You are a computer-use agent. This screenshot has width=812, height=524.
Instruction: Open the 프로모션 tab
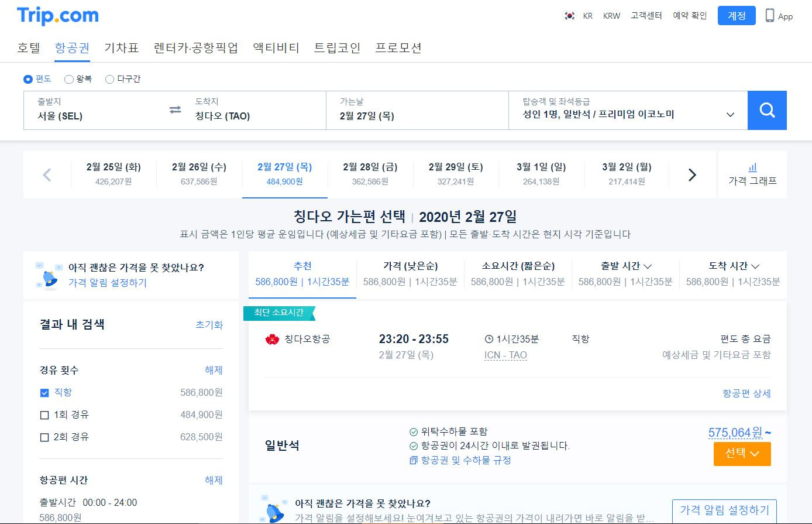coord(398,48)
